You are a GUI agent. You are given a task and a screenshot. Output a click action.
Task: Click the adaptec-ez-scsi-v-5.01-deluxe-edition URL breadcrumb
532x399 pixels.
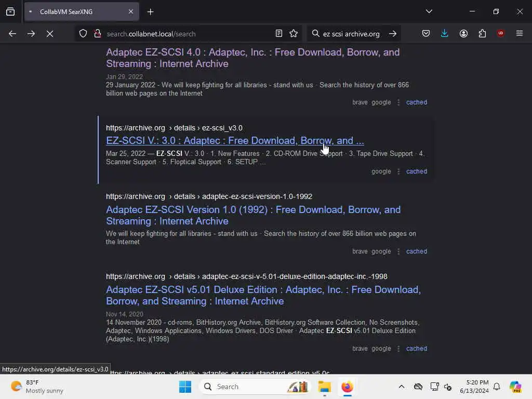point(247,276)
